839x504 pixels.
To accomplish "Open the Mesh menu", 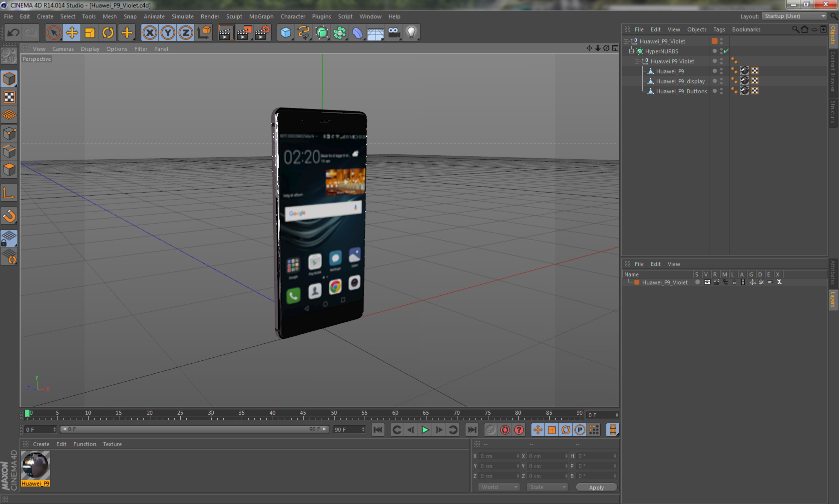I will click(x=109, y=16).
